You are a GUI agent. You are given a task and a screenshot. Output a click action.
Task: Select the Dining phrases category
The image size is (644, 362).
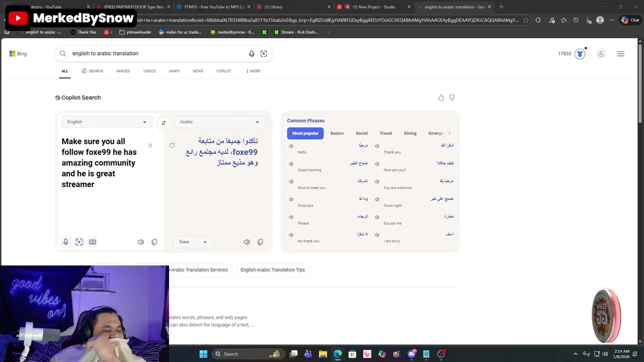410,133
